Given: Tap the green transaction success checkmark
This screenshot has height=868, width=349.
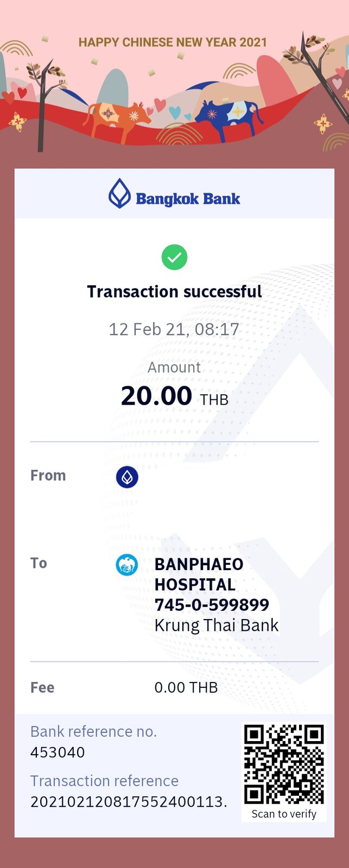Looking at the screenshot, I should tap(174, 257).
